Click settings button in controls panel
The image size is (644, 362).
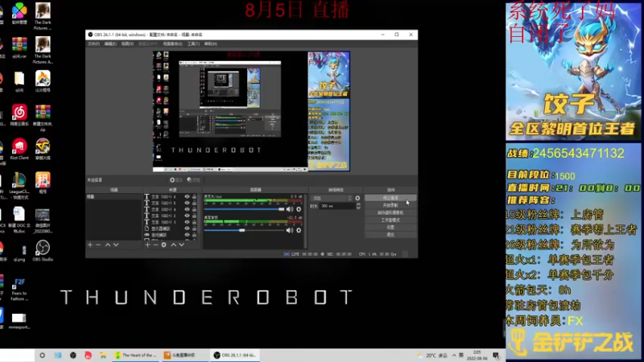(x=390, y=227)
